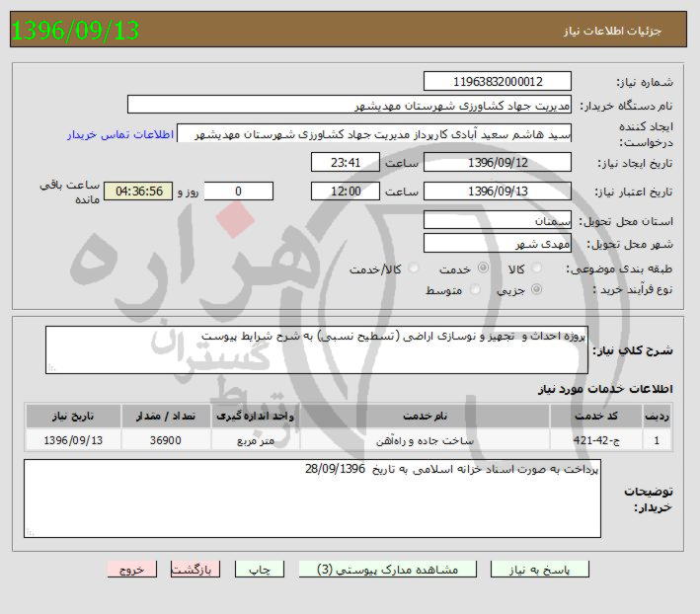The height and width of the screenshot is (614, 700).
Task: Click the شهر محل تحویل field مهدی شهر
Action: pyautogui.click(x=498, y=243)
